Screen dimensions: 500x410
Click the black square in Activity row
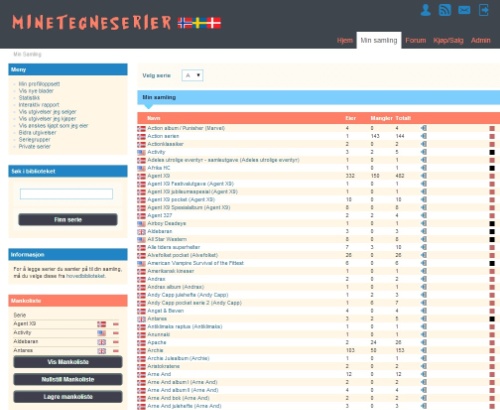pyautogui.click(x=492, y=152)
